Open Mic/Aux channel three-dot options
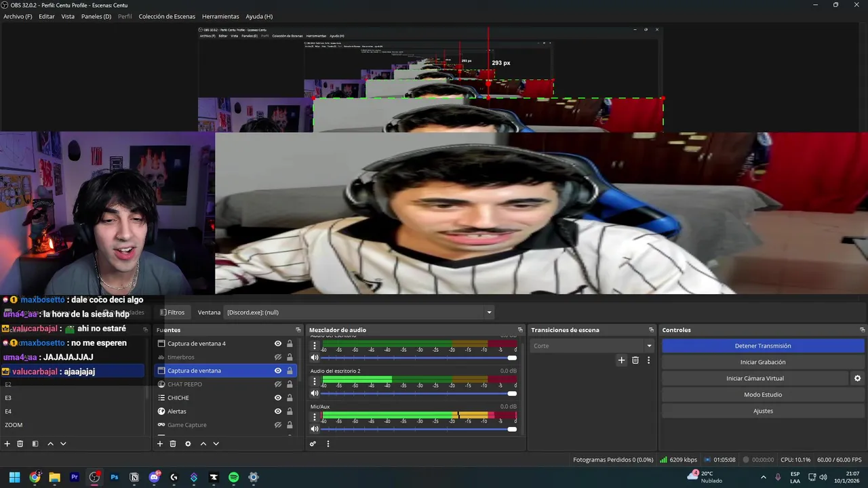 315,417
